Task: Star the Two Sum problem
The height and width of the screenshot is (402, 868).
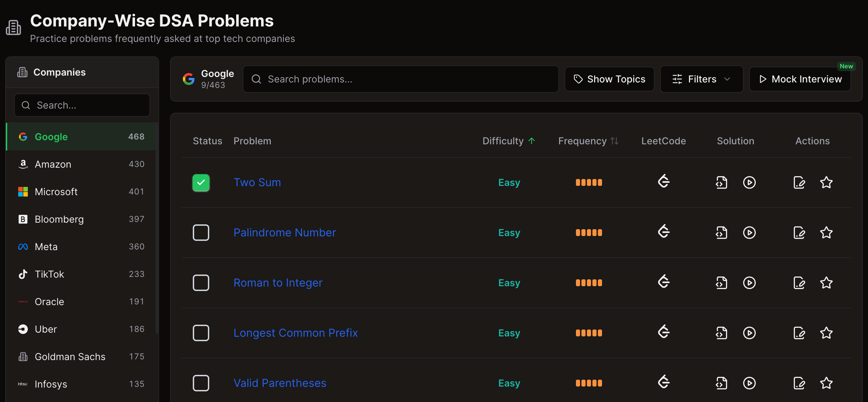Action: click(x=826, y=182)
